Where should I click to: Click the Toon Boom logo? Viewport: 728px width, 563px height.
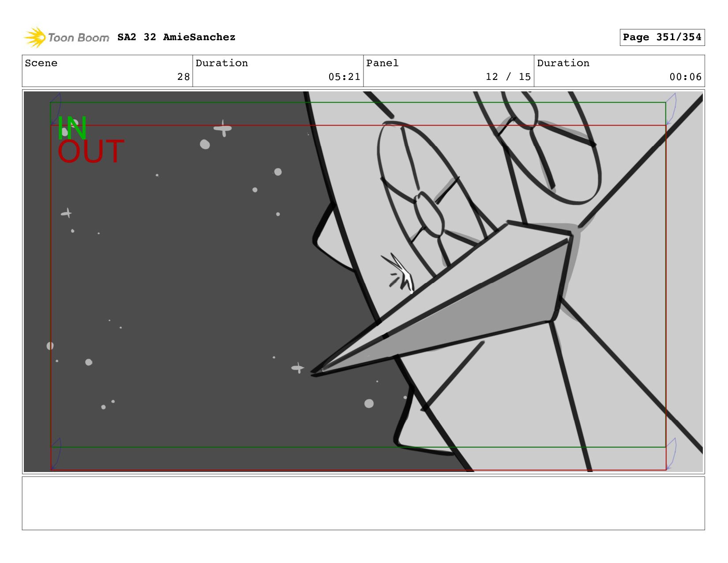click(66, 38)
